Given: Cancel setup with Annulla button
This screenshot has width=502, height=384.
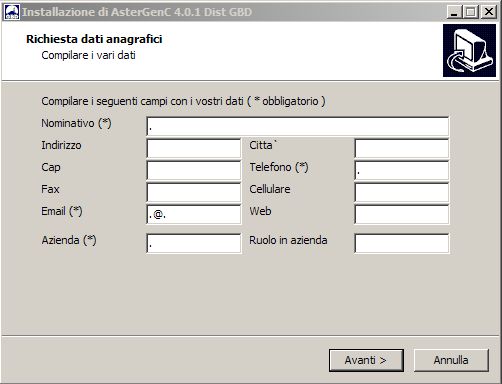Looking at the screenshot, I should click(x=451, y=360).
